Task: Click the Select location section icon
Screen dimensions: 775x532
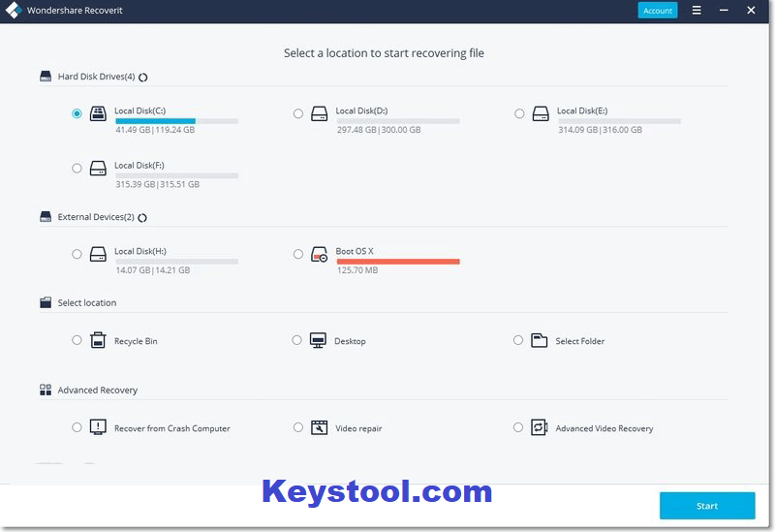Action: pos(46,302)
